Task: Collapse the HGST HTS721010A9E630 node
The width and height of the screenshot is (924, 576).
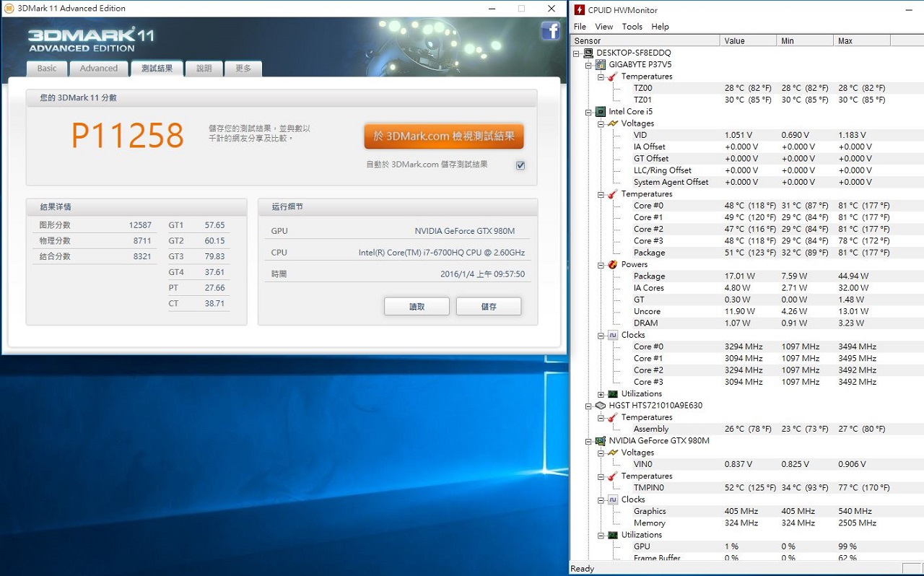Action: (x=589, y=406)
